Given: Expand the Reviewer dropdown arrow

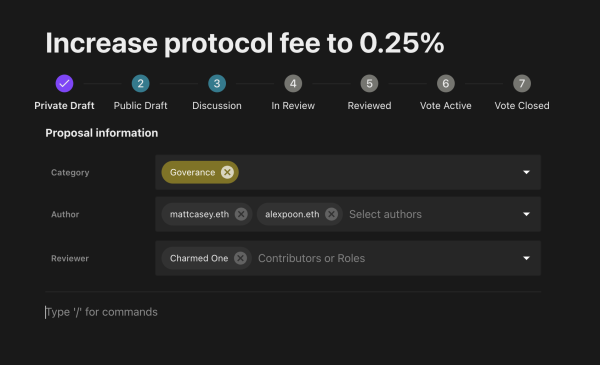Looking at the screenshot, I should [x=527, y=258].
